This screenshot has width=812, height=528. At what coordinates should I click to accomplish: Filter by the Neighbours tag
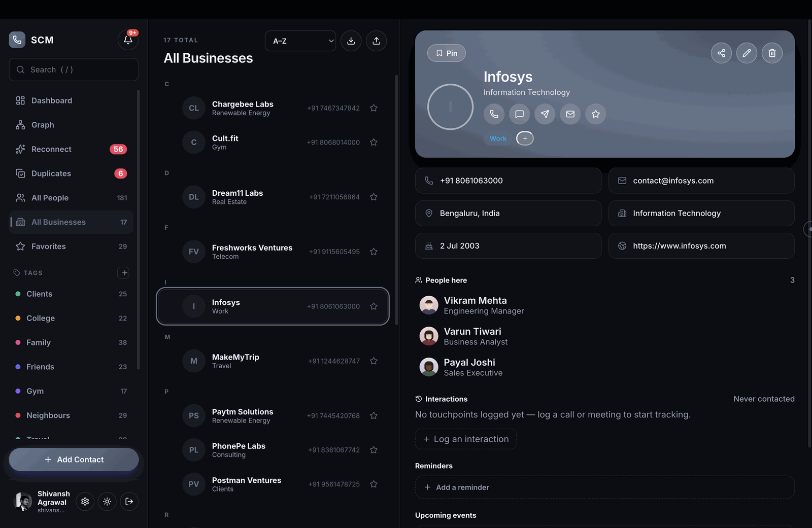(x=71, y=416)
